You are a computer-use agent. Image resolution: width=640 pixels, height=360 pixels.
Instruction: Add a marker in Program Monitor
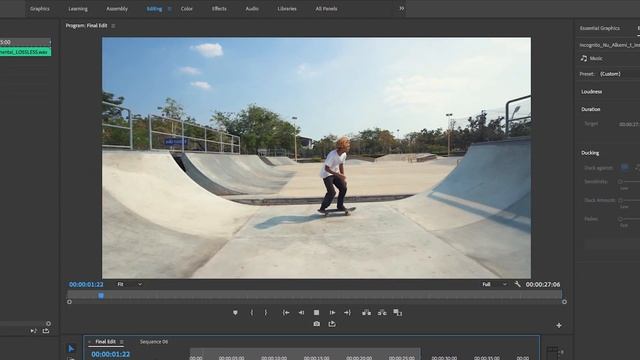tap(235, 313)
